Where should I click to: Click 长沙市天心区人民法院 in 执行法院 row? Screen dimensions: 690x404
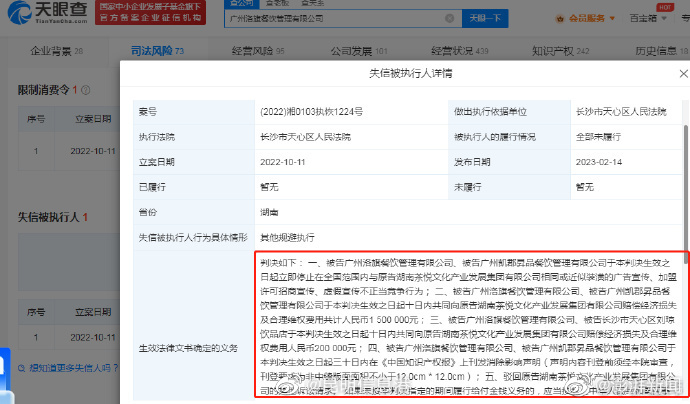coord(305,137)
